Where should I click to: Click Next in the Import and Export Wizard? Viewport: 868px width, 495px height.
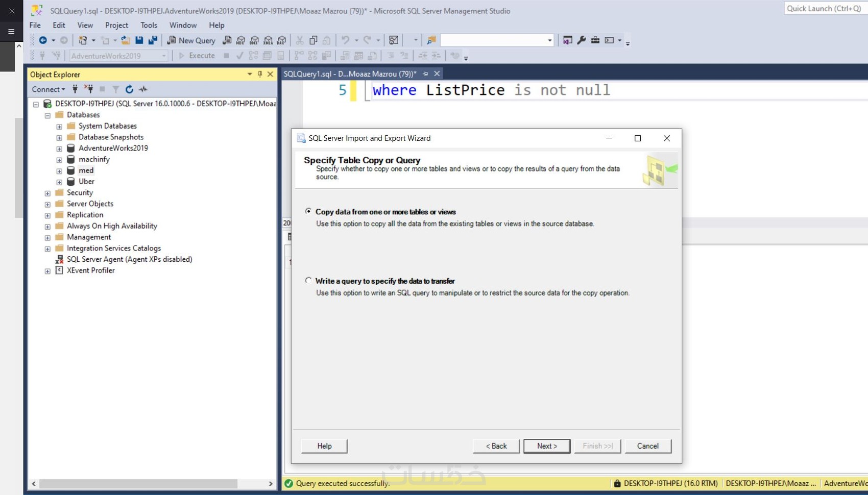point(547,446)
